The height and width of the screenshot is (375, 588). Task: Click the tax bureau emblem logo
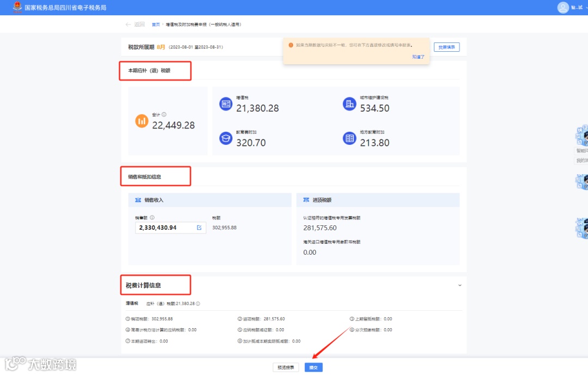(17, 7)
